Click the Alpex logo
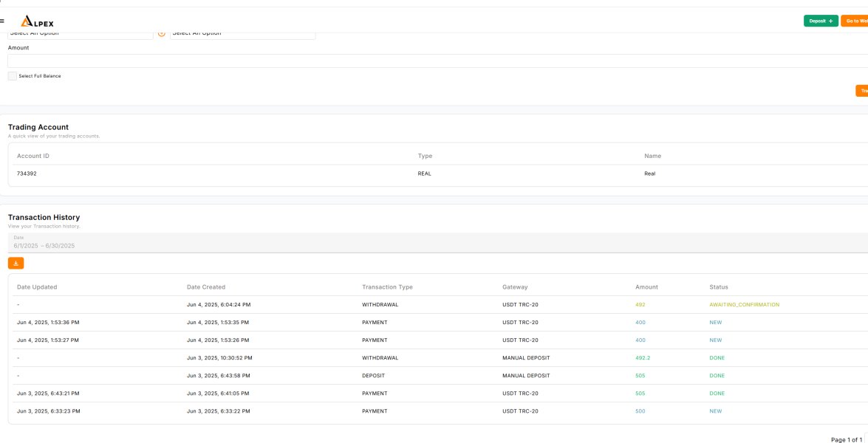This screenshot has width=868, height=443. [x=37, y=21]
